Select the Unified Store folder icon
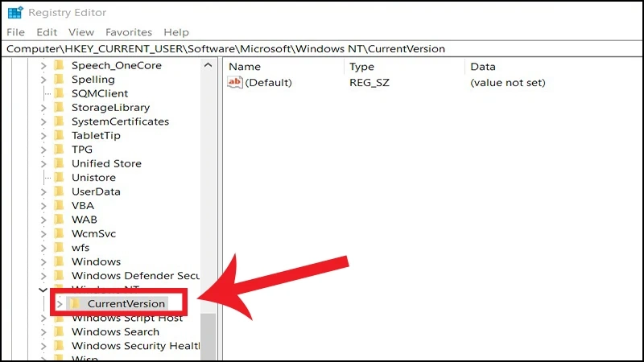Viewport: 644px width, 362px height. point(59,163)
